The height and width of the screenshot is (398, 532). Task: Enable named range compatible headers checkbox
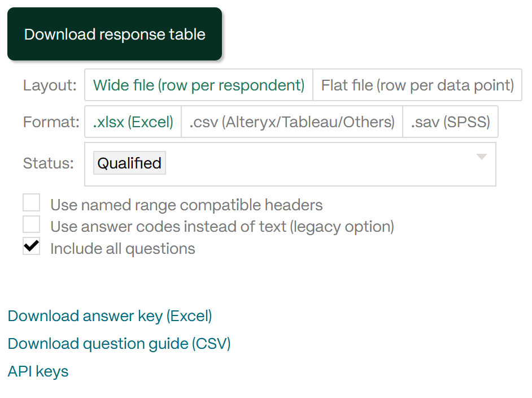point(31,202)
